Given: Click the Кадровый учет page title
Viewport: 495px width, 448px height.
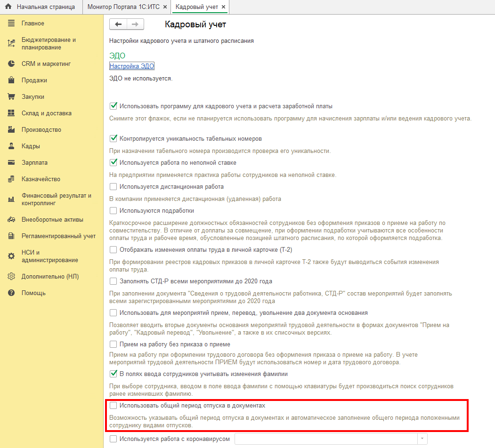Looking at the screenshot, I should (195, 24).
